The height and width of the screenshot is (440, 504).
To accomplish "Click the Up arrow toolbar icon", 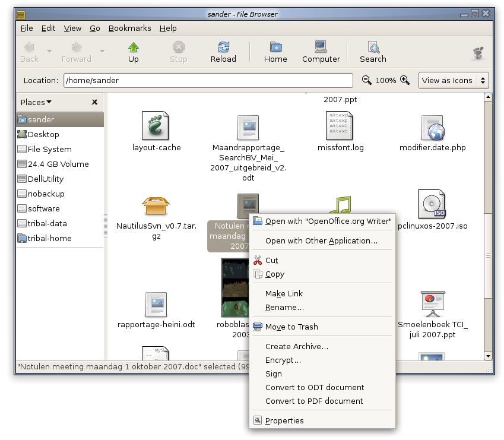I will 134,48.
